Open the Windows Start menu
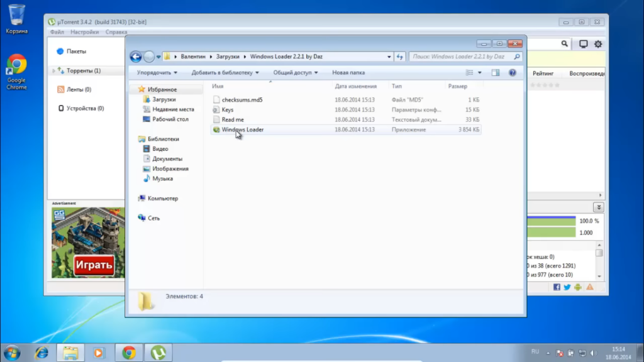Image resolution: width=644 pixels, height=362 pixels. tap(13, 353)
